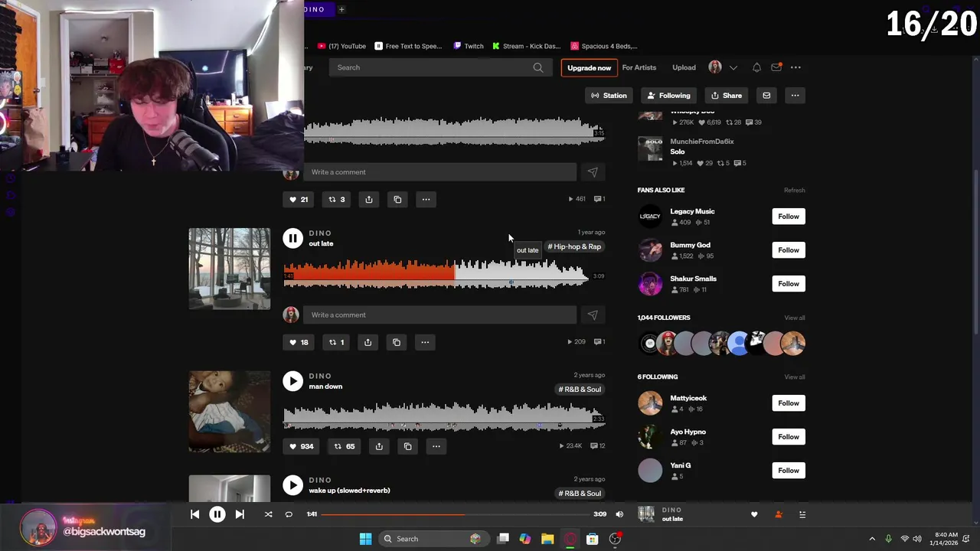980x551 pixels.
Task: Open more options for 21-likes track
Action: [426, 200]
